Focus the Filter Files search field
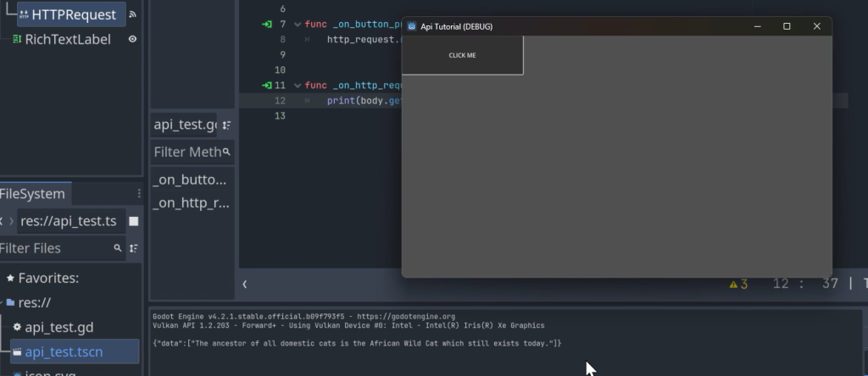 pos(62,248)
